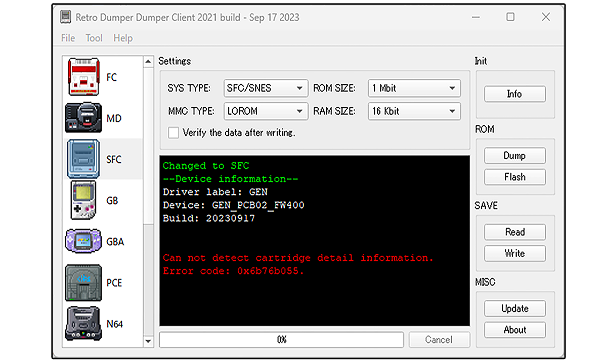Click the Retro Dumper app title icon

(x=66, y=17)
